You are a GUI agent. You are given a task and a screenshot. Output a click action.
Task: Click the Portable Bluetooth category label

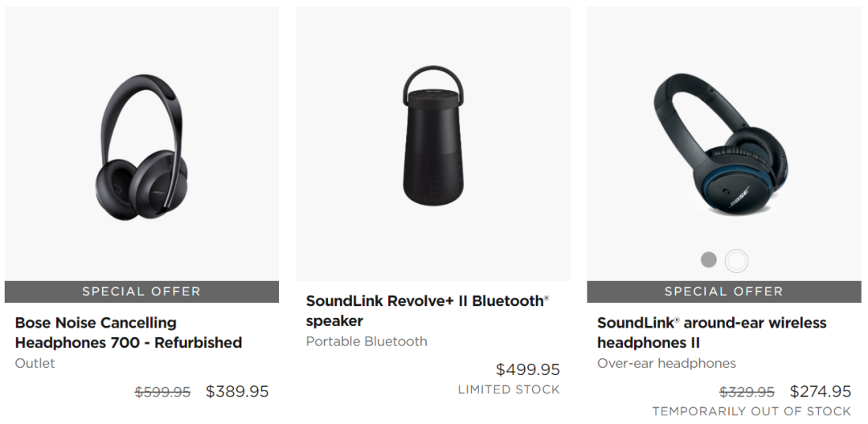coord(366,341)
